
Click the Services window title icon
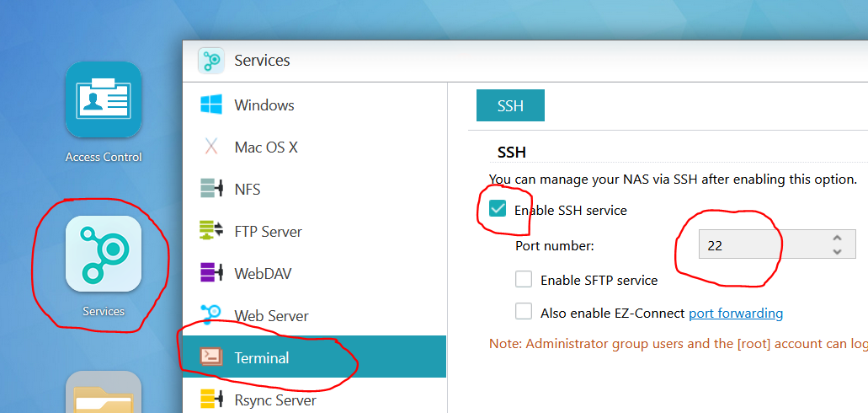(x=211, y=61)
